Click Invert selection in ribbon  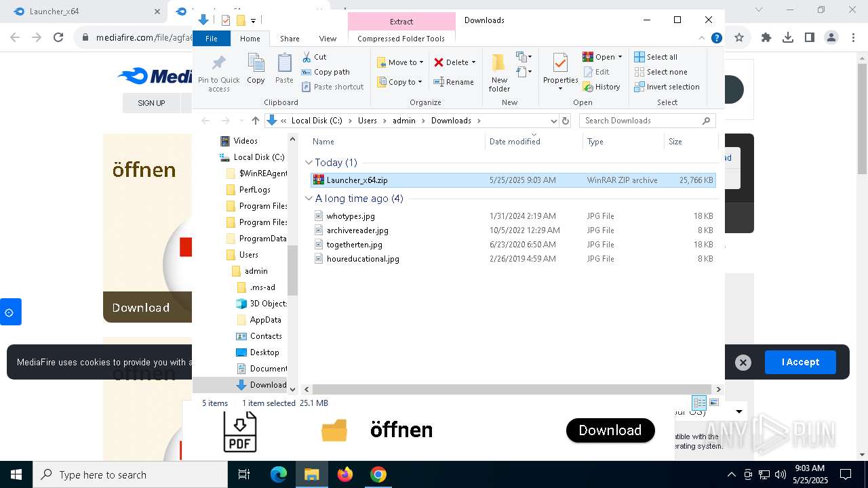667,87
